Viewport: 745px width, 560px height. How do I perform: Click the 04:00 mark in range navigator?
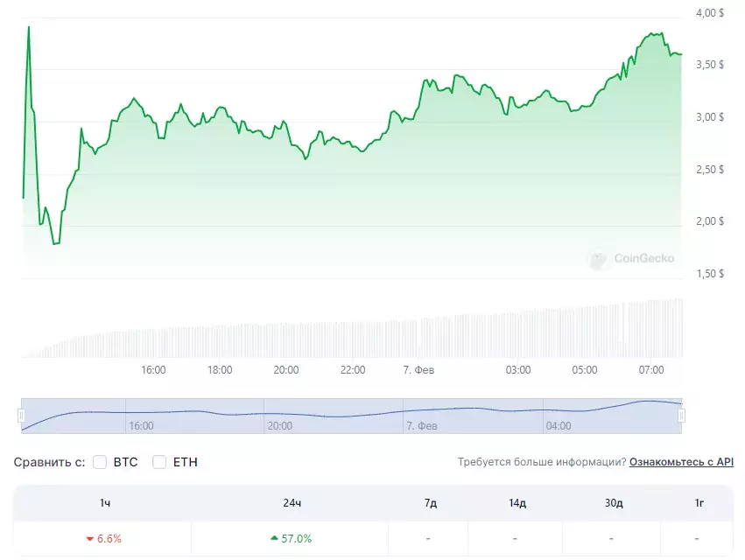click(x=559, y=425)
